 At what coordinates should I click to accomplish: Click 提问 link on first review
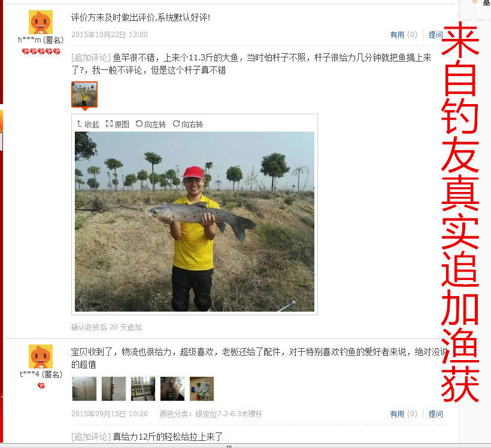coord(435,35)
